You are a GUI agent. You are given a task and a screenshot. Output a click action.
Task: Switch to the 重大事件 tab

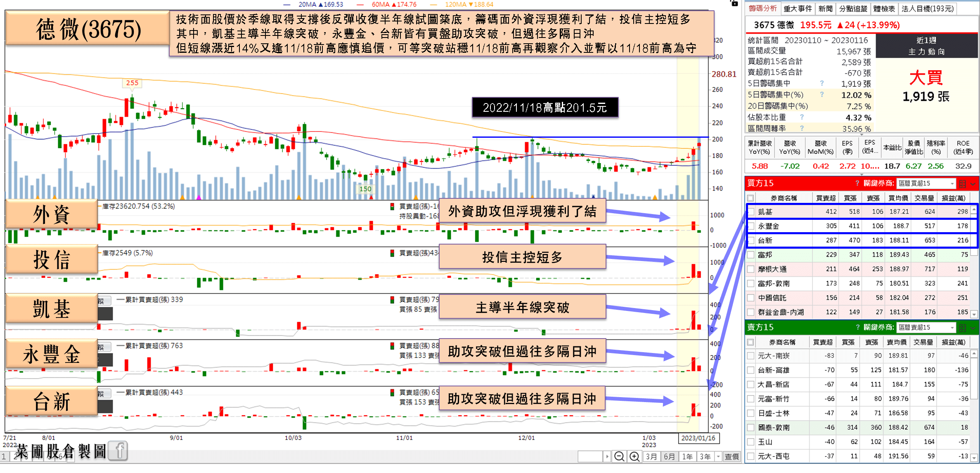pyautogui.click(x=798, y=9)
